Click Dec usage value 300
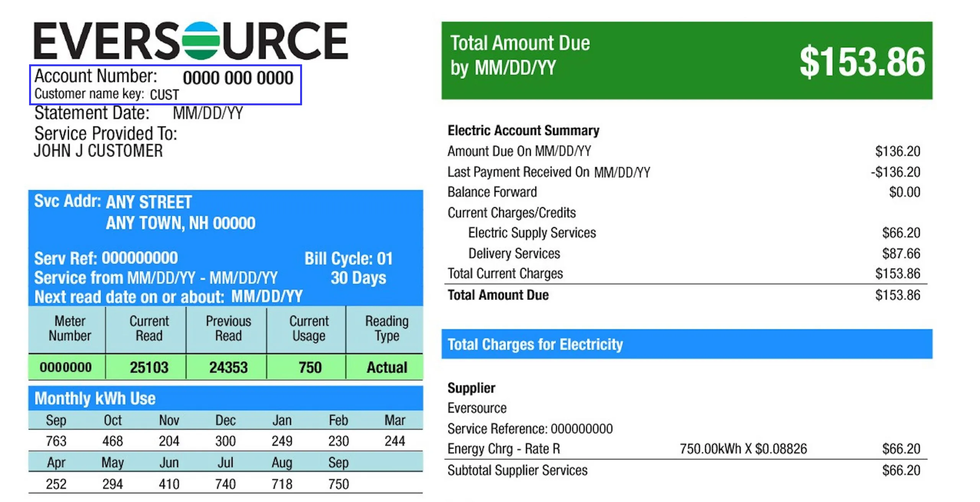This screenshot has width=980, height=502. [225, 441]
